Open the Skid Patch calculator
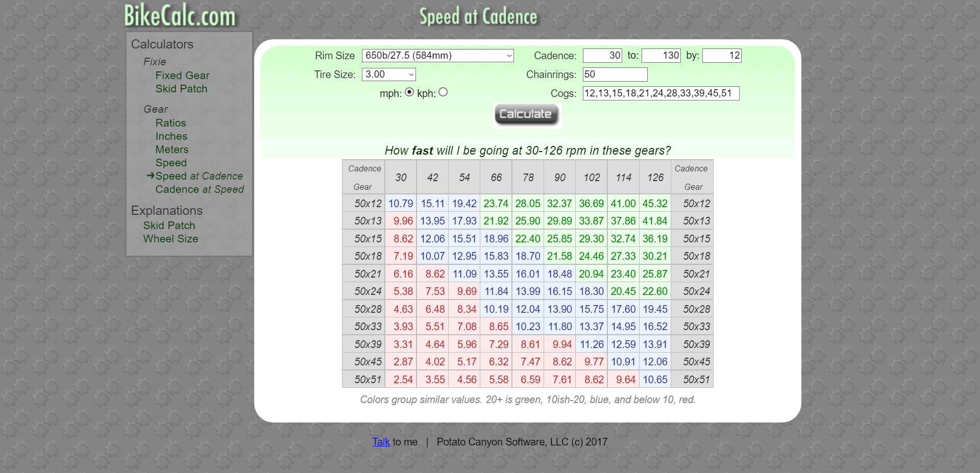This screenshot has width=980, height=473. click(x=181, y=88)
